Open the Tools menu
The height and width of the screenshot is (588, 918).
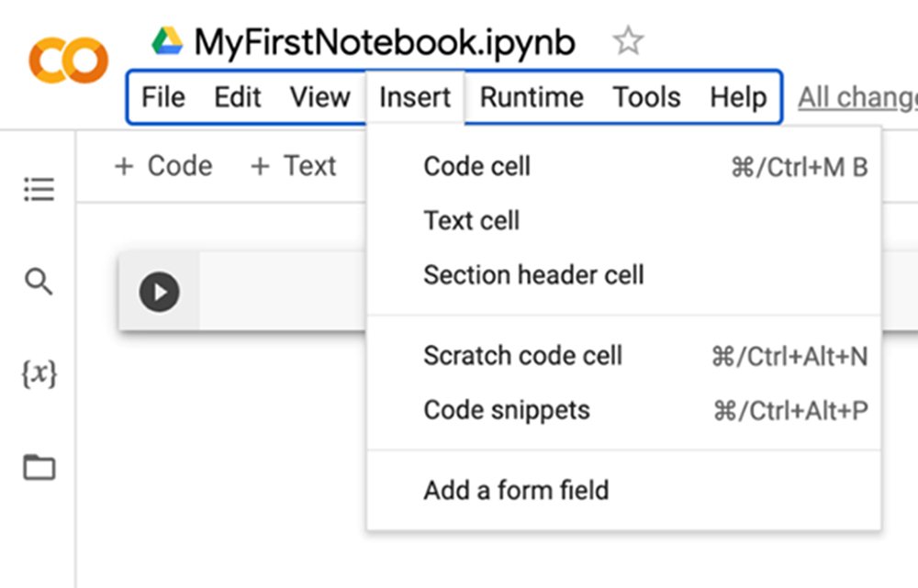(646, 97)
